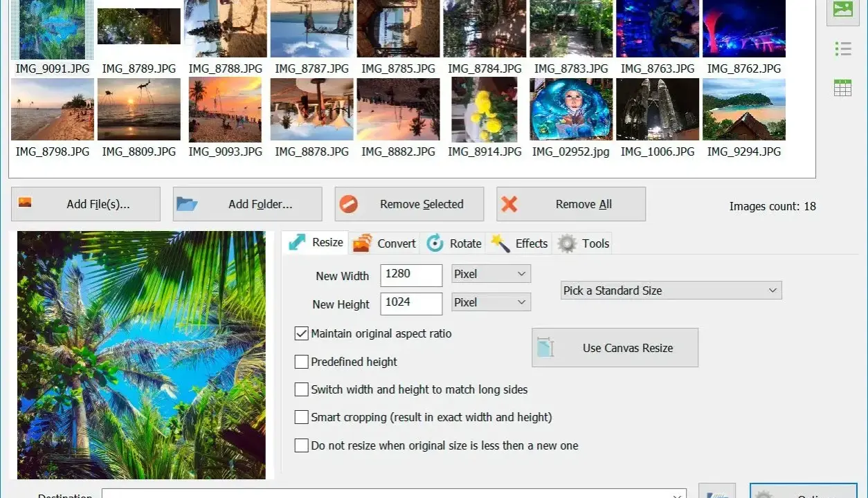Select thumbnail IMG_9091.JPG
Viewport: 868px width, 498px height.
coord(53,29)
